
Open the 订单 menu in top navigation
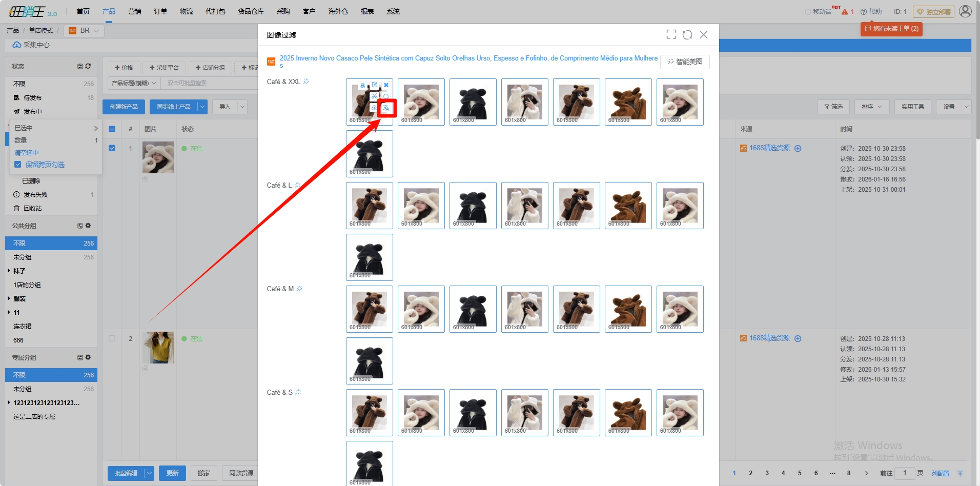[x=160, y=11]
